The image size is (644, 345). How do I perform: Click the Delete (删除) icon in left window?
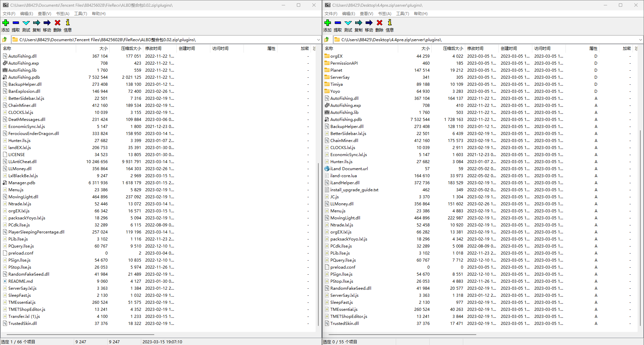pos(57,23)
